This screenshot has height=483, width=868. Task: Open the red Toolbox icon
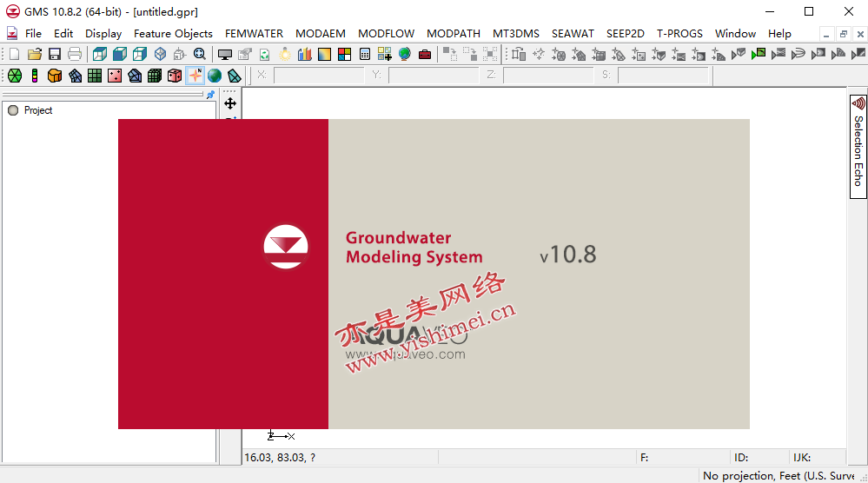[425, 54]
